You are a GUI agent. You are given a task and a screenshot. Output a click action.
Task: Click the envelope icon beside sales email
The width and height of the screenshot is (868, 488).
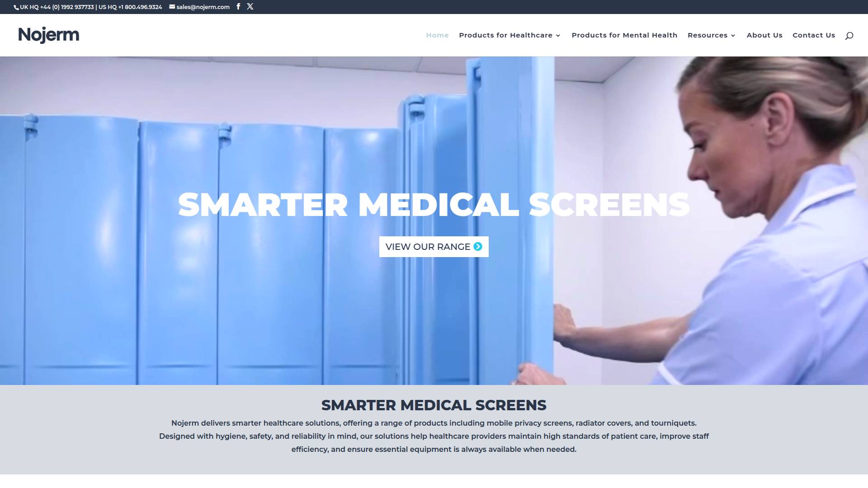pyautogui.click(x=172, y=7)
